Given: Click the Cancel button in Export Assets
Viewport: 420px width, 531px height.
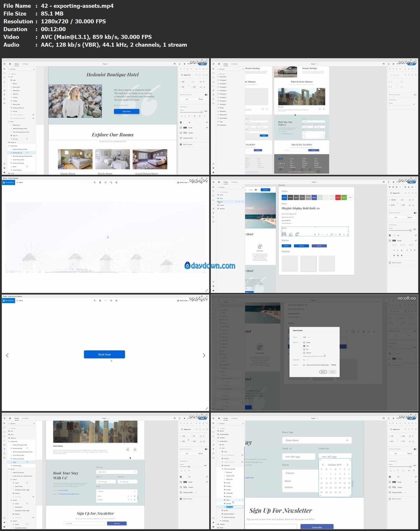Looking at the screenshot, I should click(332, 372).
